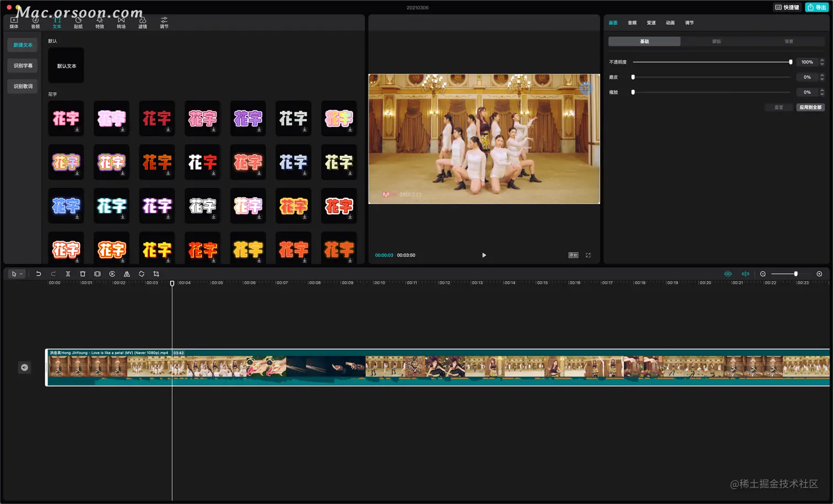
Task: Switch to the 画面 tab in properties panel
Action: point(613,23)
